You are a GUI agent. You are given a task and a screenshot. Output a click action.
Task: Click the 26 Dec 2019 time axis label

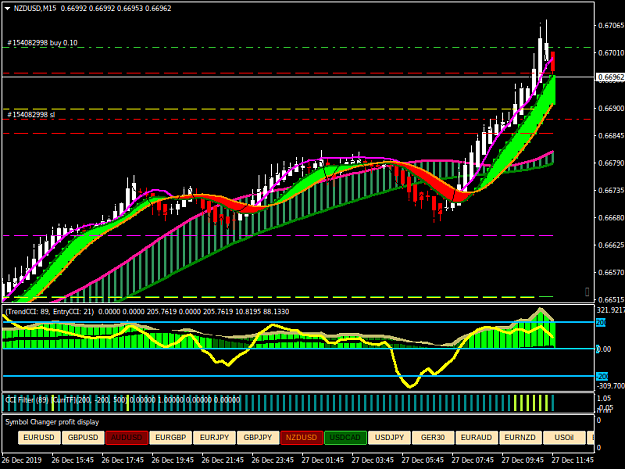(22, 460)
